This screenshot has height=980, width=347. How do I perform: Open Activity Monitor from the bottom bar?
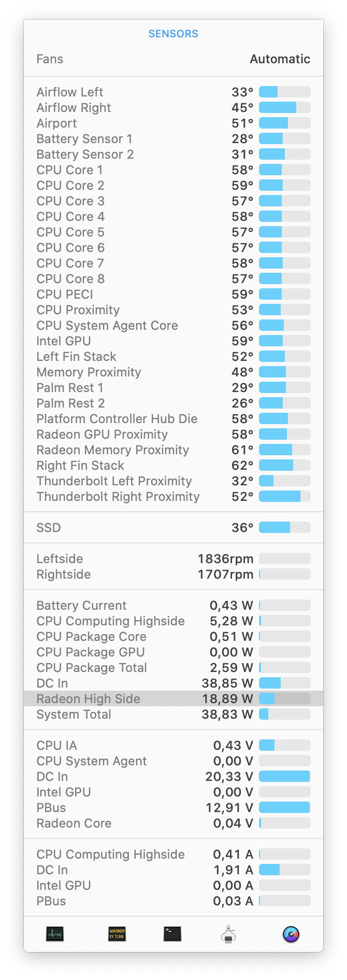pos(54,934)
